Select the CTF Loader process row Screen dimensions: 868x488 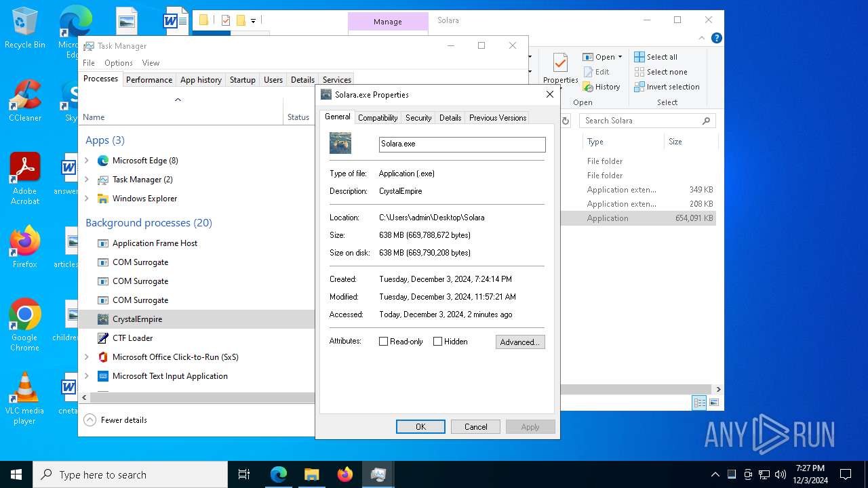(x=197, y=338)
